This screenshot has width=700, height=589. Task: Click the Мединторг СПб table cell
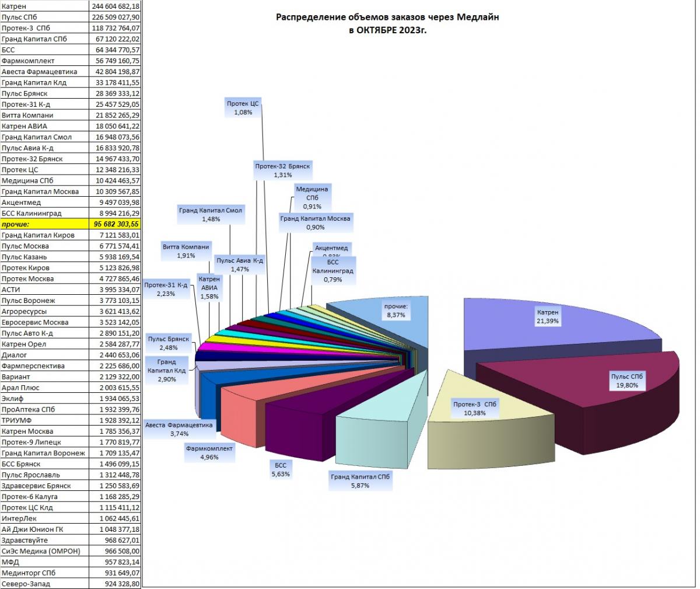[x=45, y=573]
